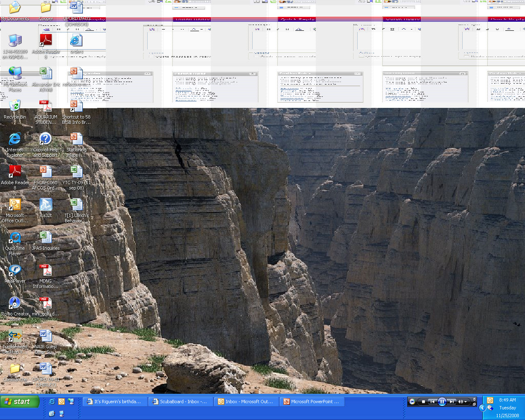Viewport: 525px width, 420px height.
Task: Skip to next track on media toolbar
Action: coord(451,402)
